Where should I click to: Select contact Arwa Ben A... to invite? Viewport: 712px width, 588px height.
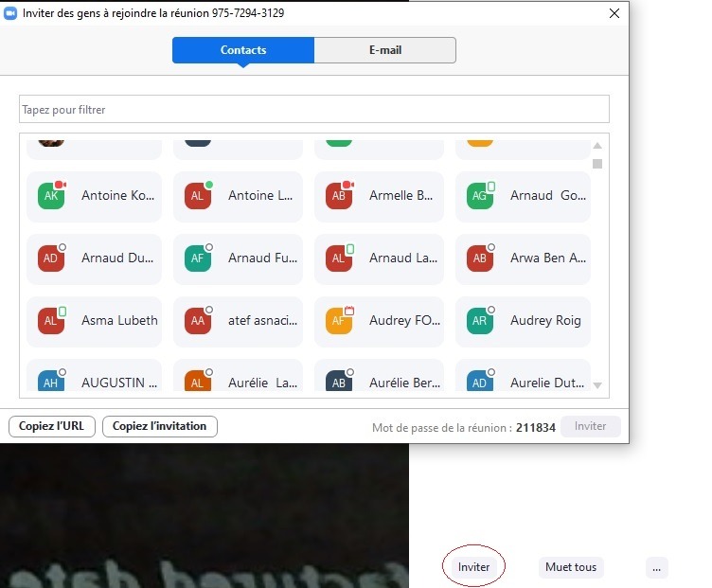tap(523, 258)
